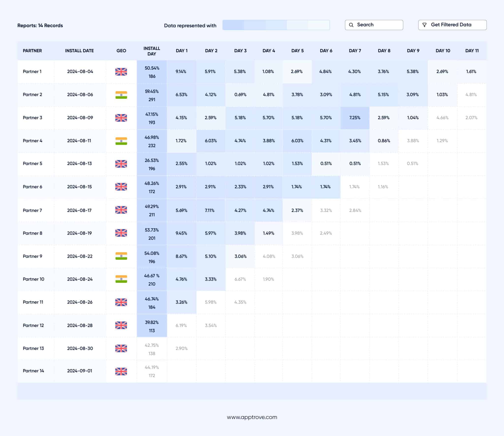Click the India flag for Partner 10
The image size is (504, 436).
point(121,279)
